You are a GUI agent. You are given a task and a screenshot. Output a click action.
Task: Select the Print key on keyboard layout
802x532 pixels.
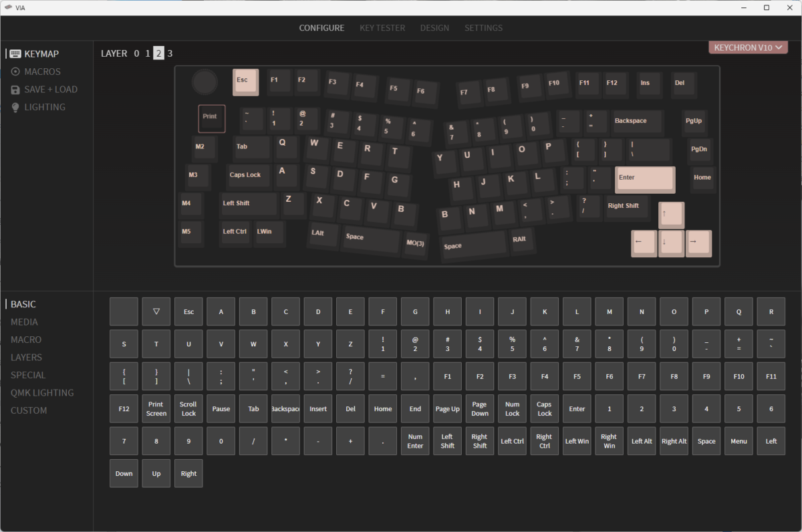(x=212, y=118)
